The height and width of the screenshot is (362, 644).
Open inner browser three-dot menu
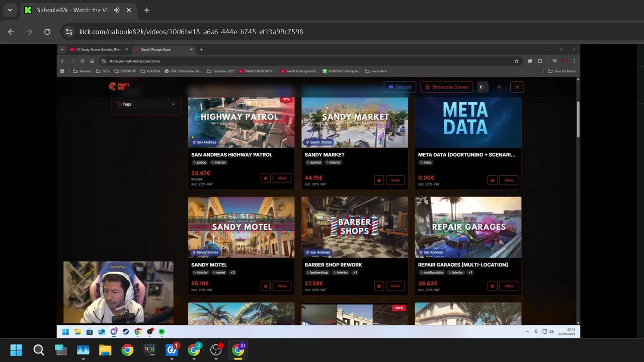pos(574,61)
